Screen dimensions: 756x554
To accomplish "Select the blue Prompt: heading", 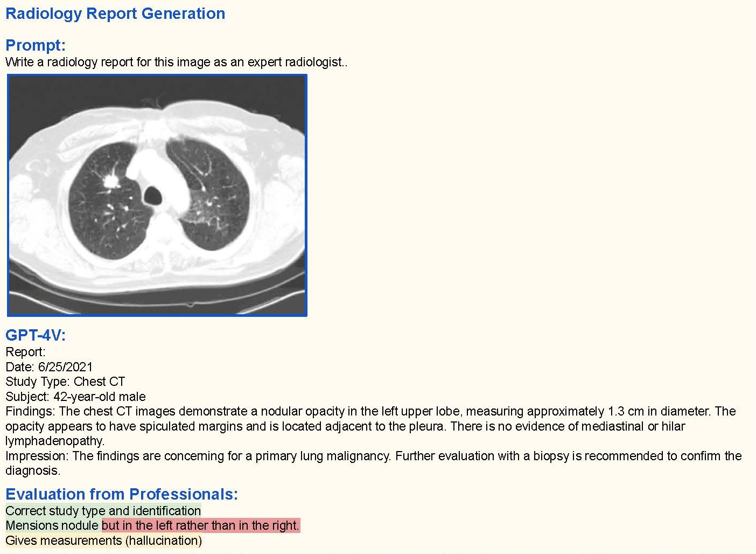I will [36, 45].
